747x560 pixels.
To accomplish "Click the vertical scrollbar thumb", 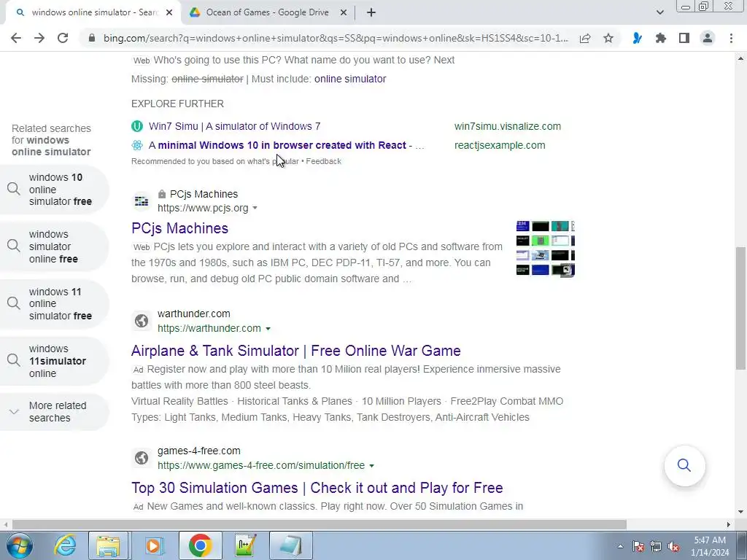I will [x=740, y=308].
